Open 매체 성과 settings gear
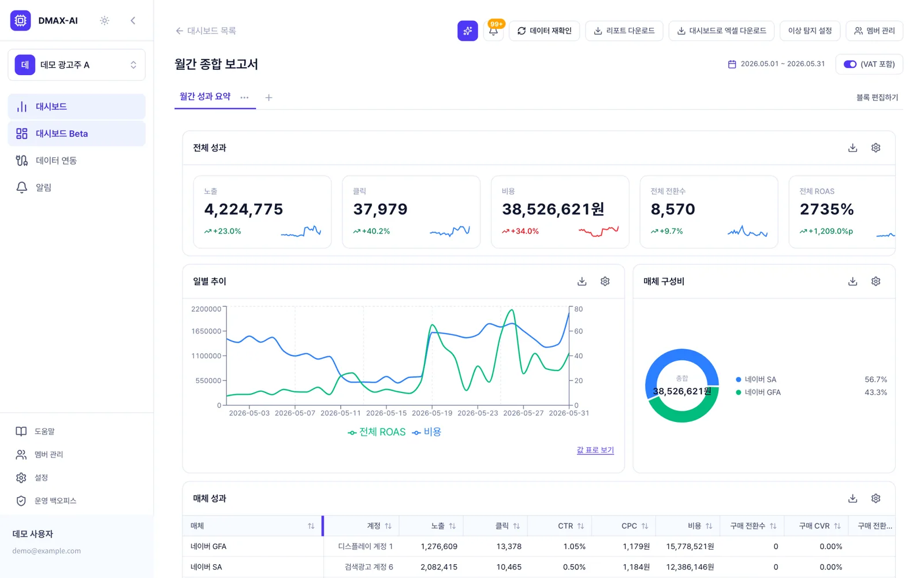The height and width of the screenshot is (578, 924). pos(876,499)
